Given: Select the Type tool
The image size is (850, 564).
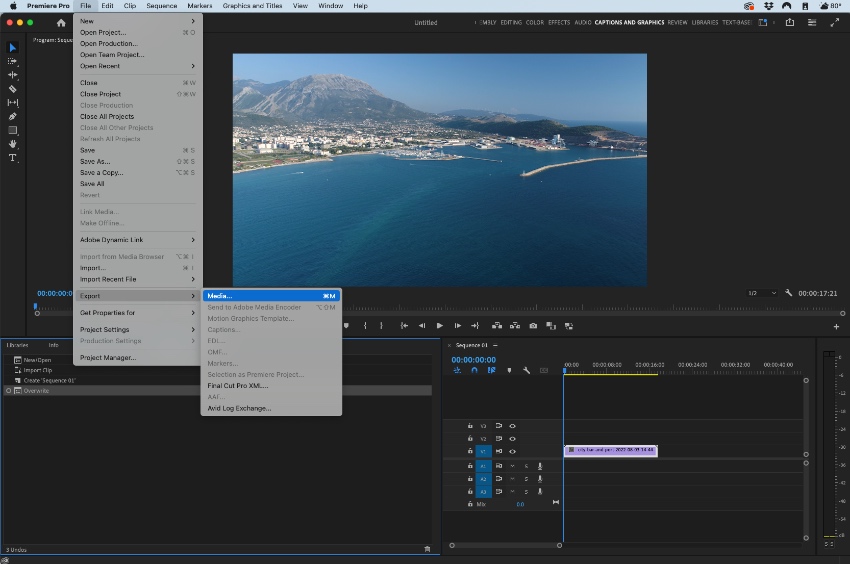Looking at the screenshot, I should [13, 158].
